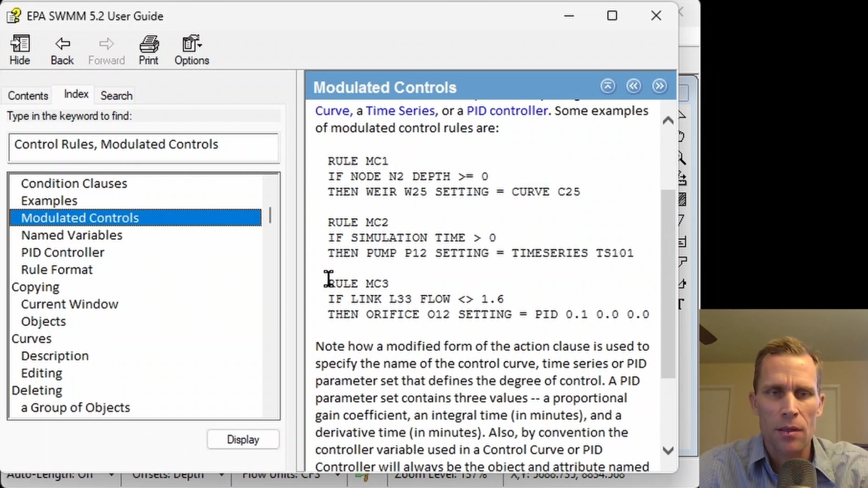This screenshot has height=488, width=868.
Task: Select Current Window under Copying
Action: click(70, 304)
